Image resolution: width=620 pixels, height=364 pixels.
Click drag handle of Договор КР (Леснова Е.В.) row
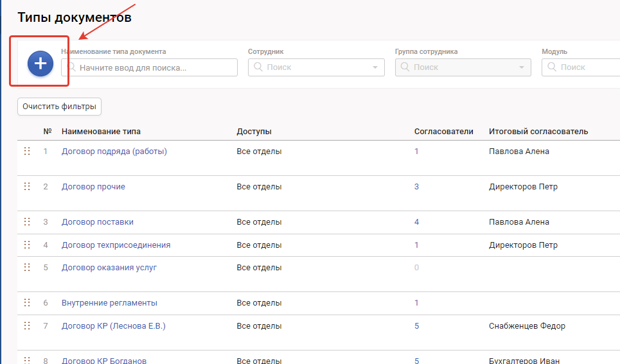(27, 326)
